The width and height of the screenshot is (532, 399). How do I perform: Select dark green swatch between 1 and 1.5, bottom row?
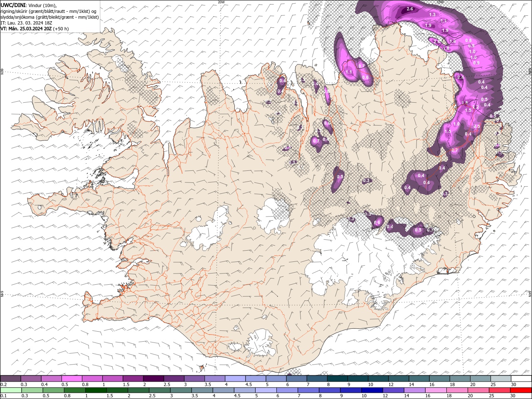(96, 390)
